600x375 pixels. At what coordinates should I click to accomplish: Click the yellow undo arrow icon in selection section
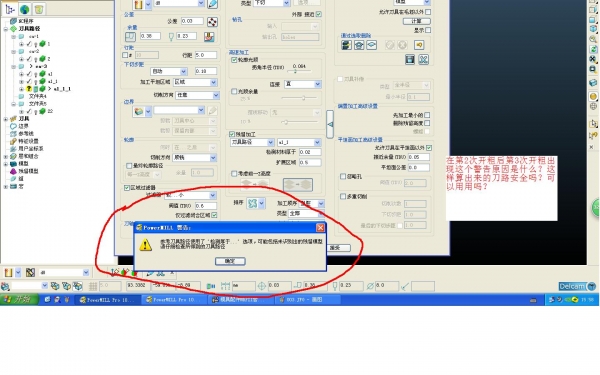tap(419, 45)
